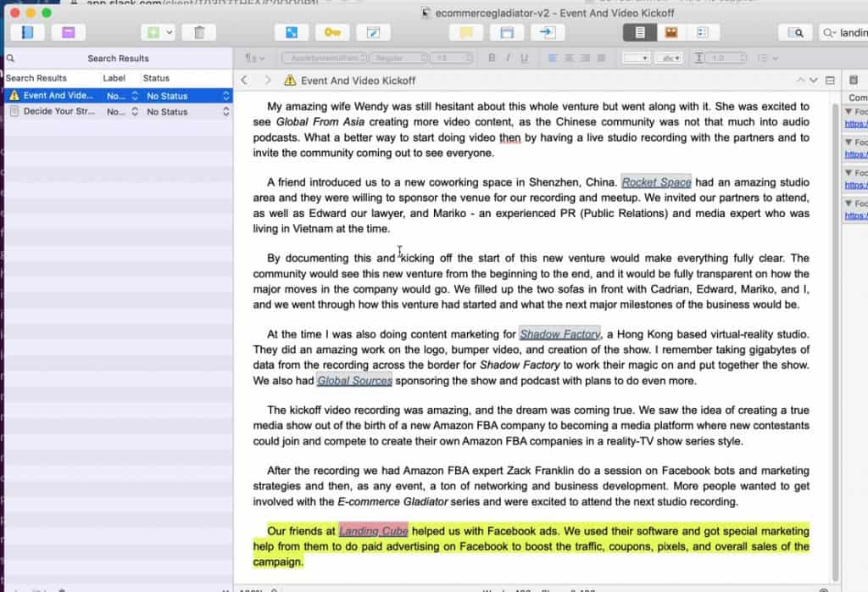
Task: Open highlight color 'abc' dropdown
Action: click(669, 58)
